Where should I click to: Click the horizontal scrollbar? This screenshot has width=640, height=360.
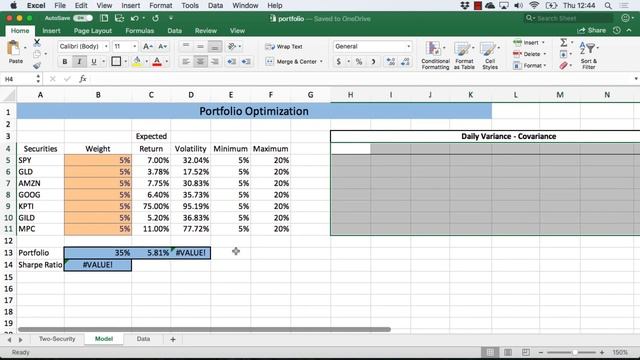point(204,329)
